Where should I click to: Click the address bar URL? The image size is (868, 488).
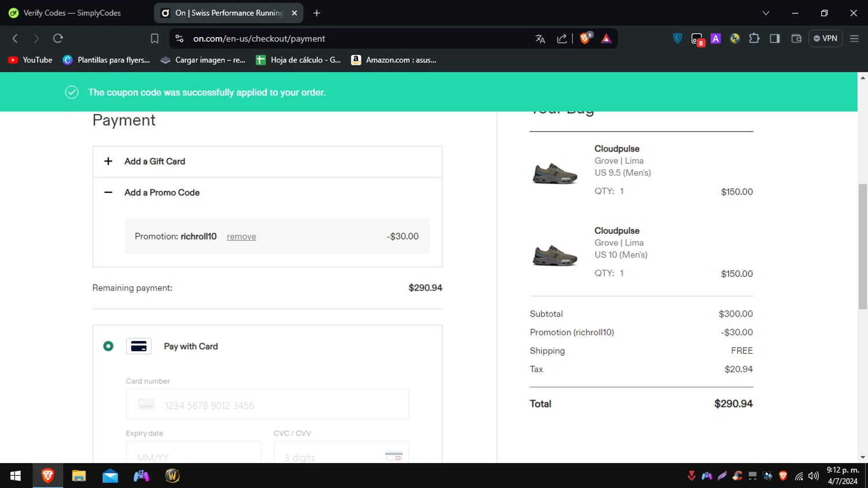tap(259, 39)
